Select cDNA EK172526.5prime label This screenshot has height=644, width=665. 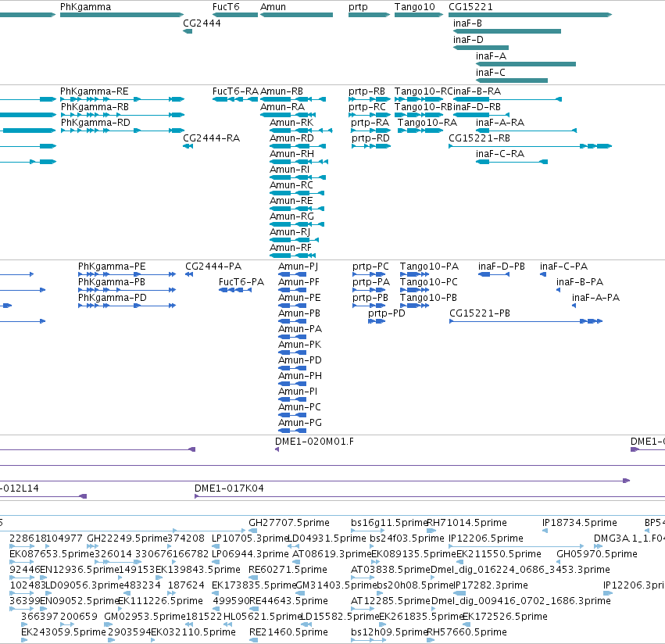(x=505, y=617)
